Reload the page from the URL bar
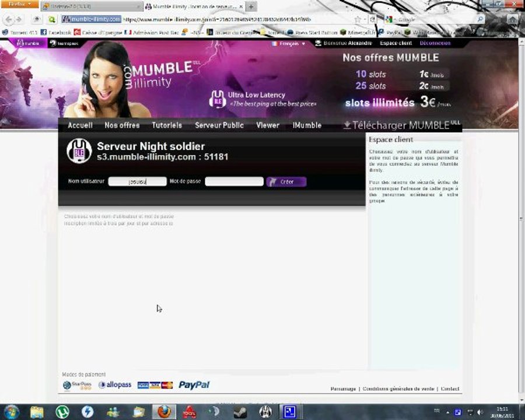 [x=373, y=19]
